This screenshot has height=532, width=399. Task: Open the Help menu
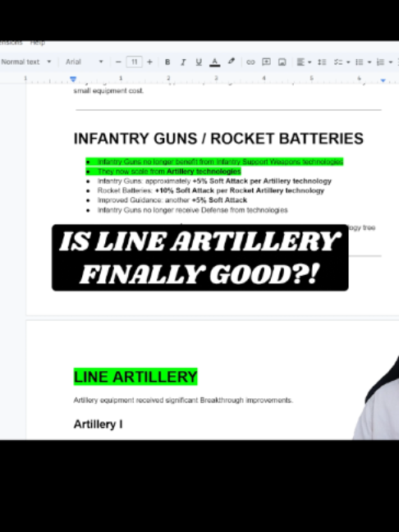(38, 43)
